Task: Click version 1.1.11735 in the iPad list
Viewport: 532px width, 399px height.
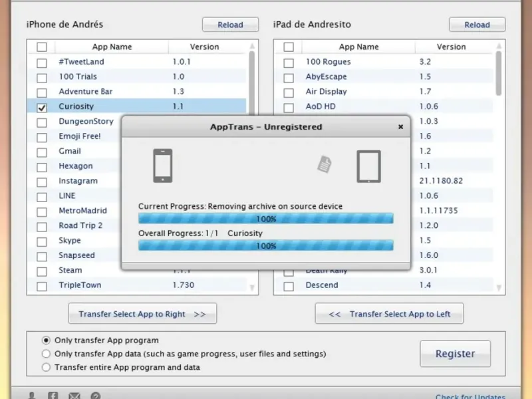Action: point(439,211)
